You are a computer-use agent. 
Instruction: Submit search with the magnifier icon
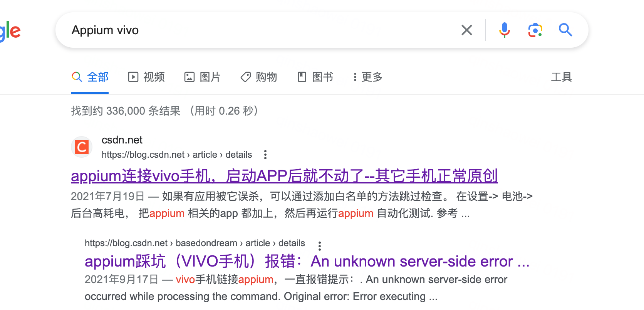(565, 30)
